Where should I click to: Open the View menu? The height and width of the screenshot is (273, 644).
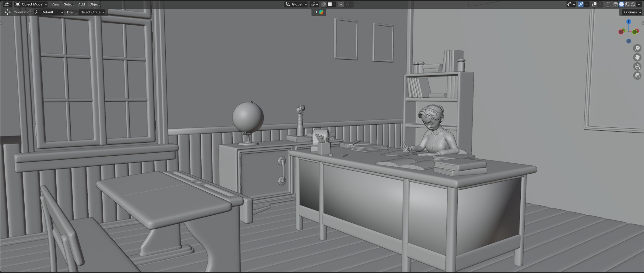(55, 4)
